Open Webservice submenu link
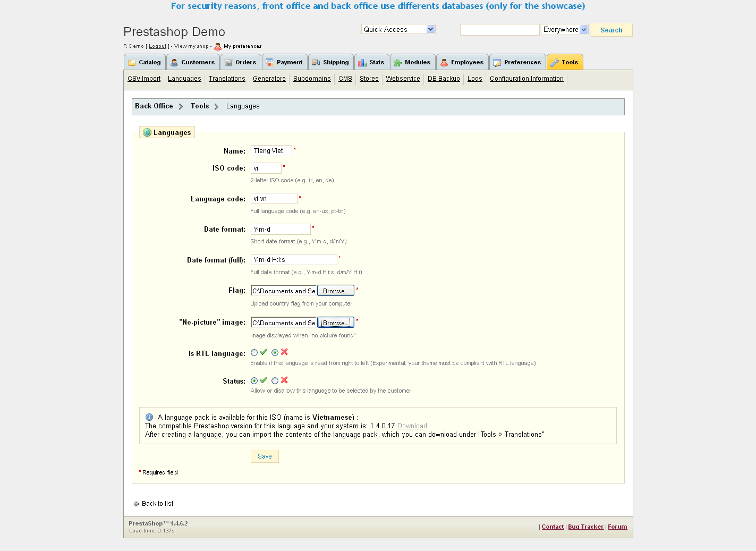The width and height of the screenshot is (756, 551). (x=403, y=79)
